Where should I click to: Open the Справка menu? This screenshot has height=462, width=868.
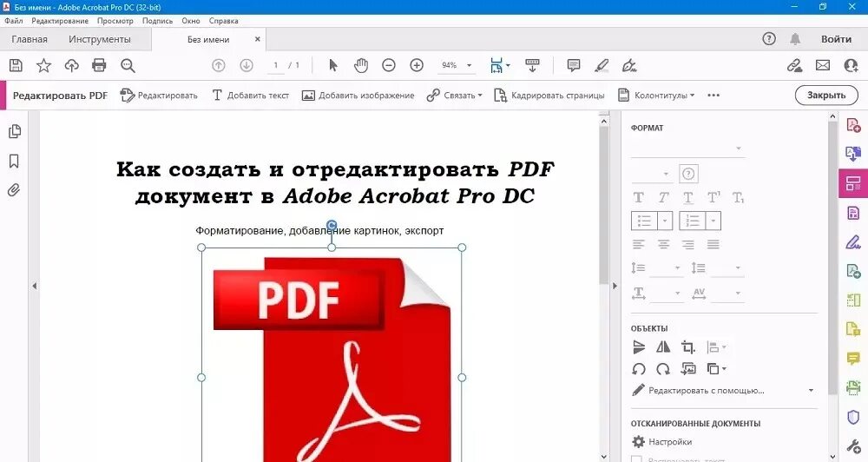point(224,21)
